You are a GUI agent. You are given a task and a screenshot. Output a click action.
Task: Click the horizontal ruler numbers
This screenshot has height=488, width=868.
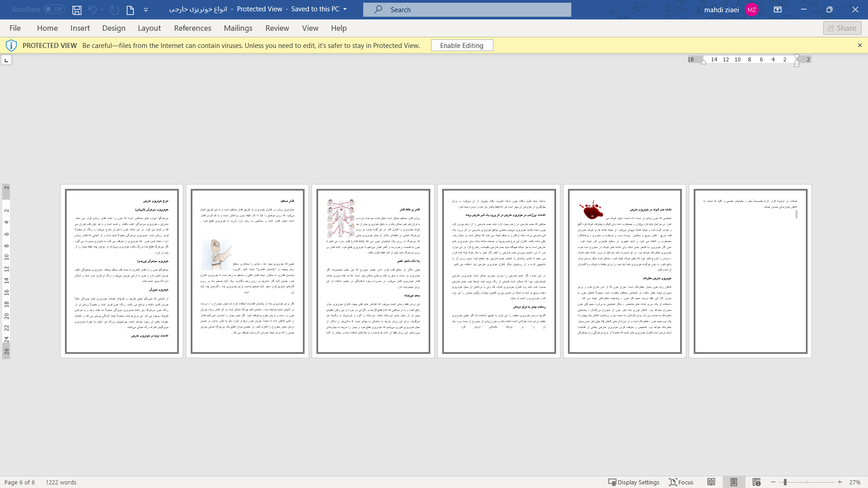(x=749, y=60)
